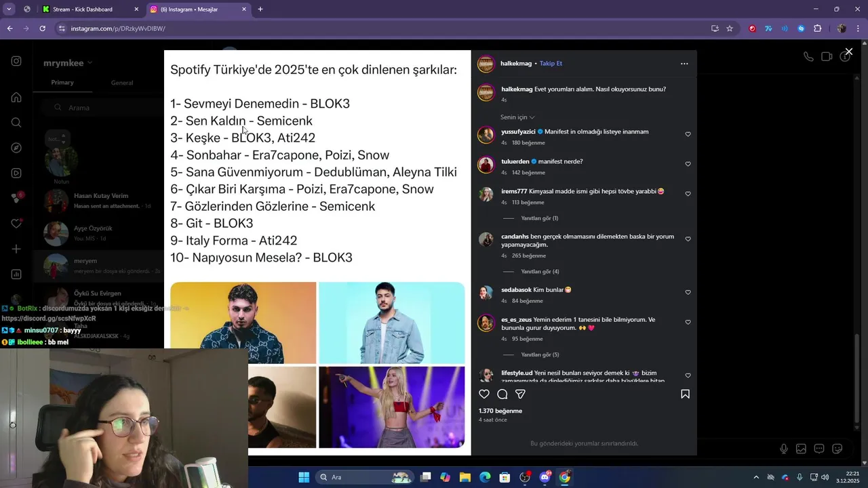The height and width of the screenshot is (488, 868).
Task: Open the Shazam extension icon
Action: pyautogui.click(x=801, y=28)
